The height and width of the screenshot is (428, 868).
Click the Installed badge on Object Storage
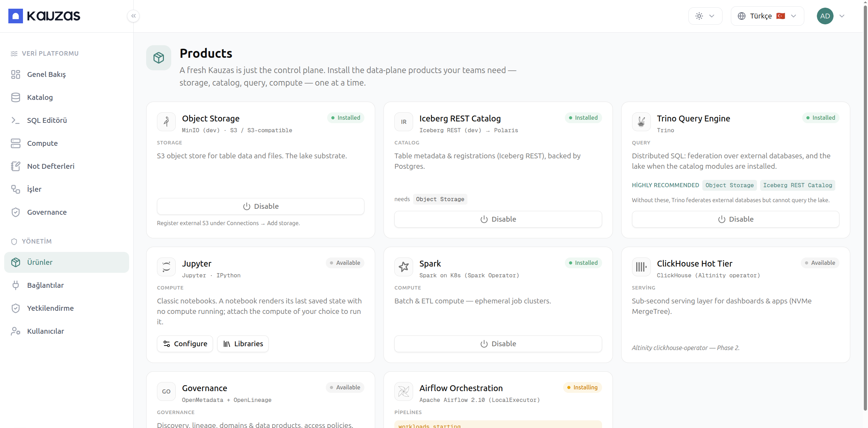coord(346,118)
